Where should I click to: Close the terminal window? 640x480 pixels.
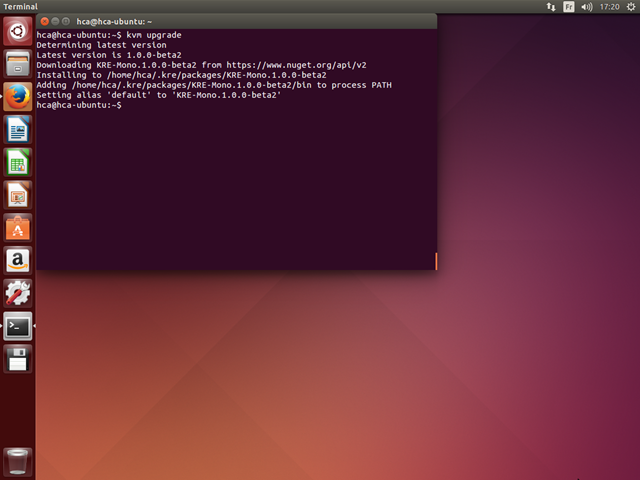pos(45,21)
